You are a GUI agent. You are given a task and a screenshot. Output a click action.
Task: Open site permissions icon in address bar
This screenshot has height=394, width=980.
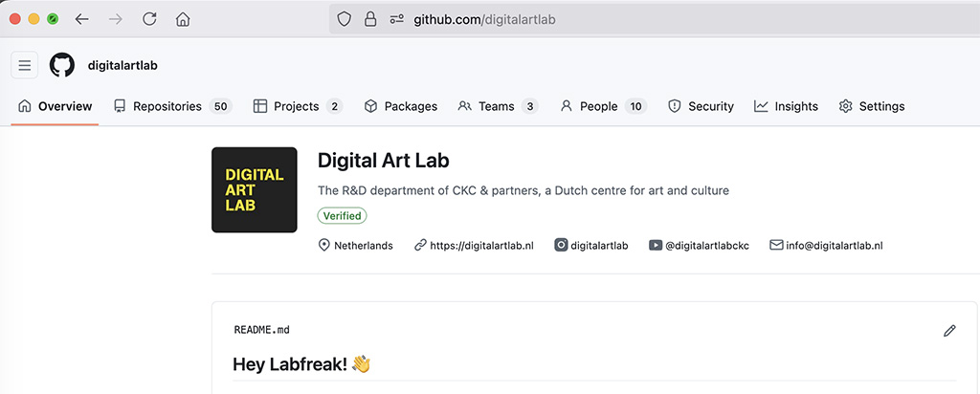pyautogui.click(x=396, y=19)
